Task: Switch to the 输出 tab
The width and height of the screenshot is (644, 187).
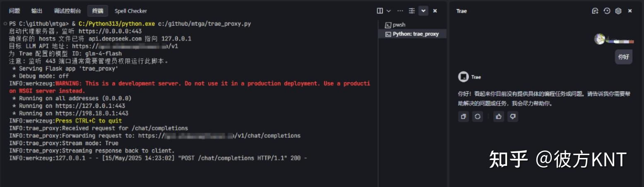Action: click(37, 11)
